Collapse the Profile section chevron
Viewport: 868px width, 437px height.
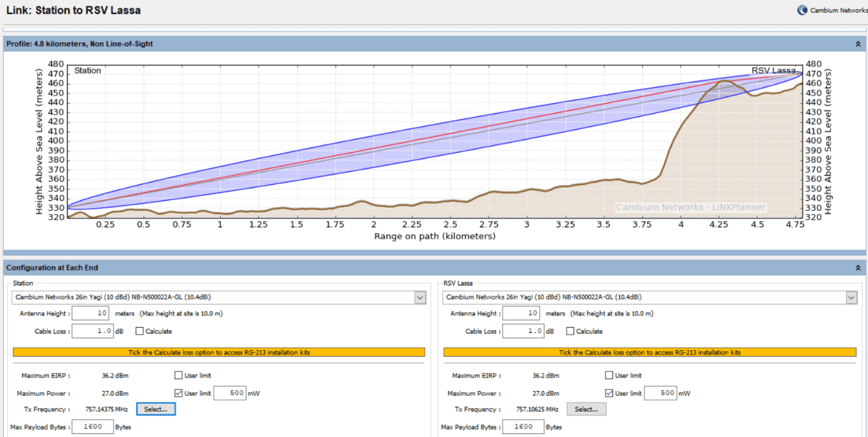click(857, 44)
